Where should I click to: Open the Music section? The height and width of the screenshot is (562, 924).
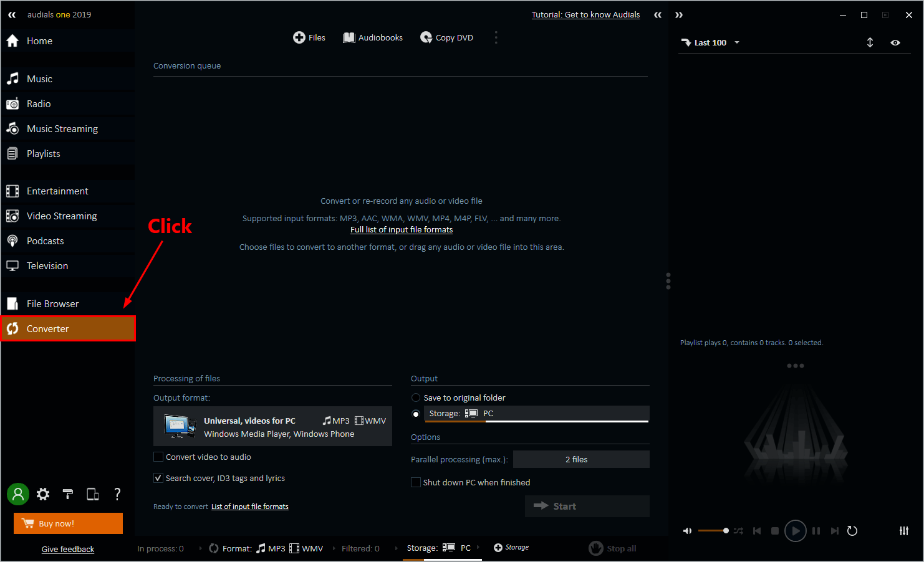67,79
